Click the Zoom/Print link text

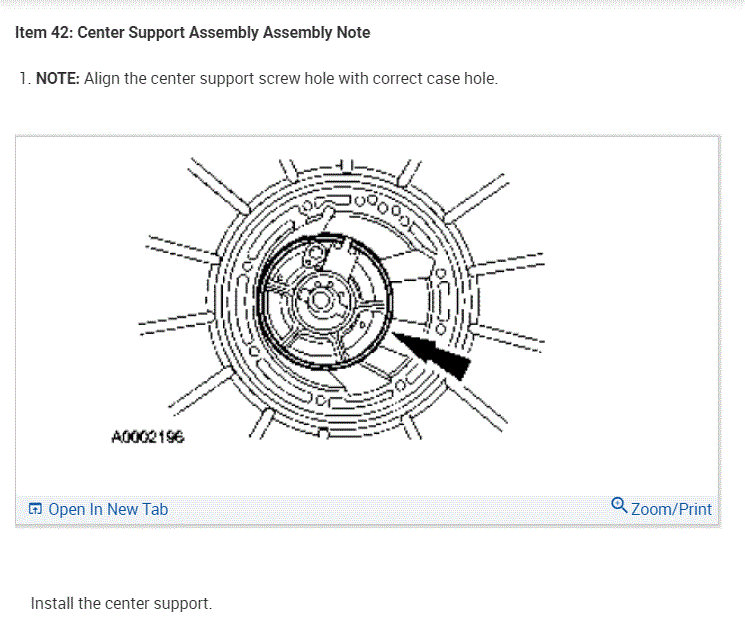coord(671,510)
